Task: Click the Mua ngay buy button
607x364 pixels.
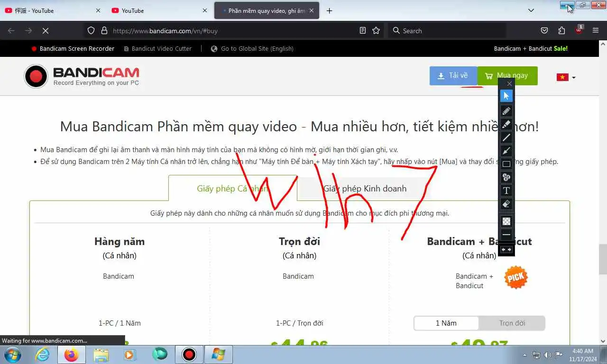Action: point(507,76)
